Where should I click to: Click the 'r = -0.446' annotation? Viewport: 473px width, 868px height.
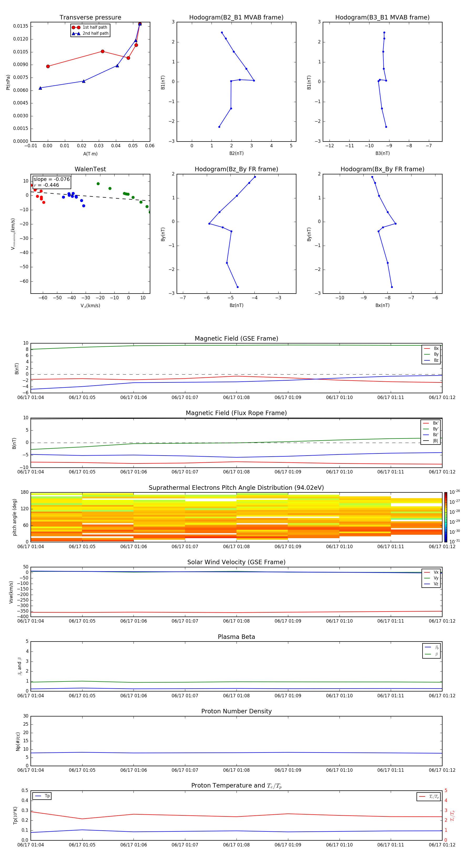click(47, 185)
